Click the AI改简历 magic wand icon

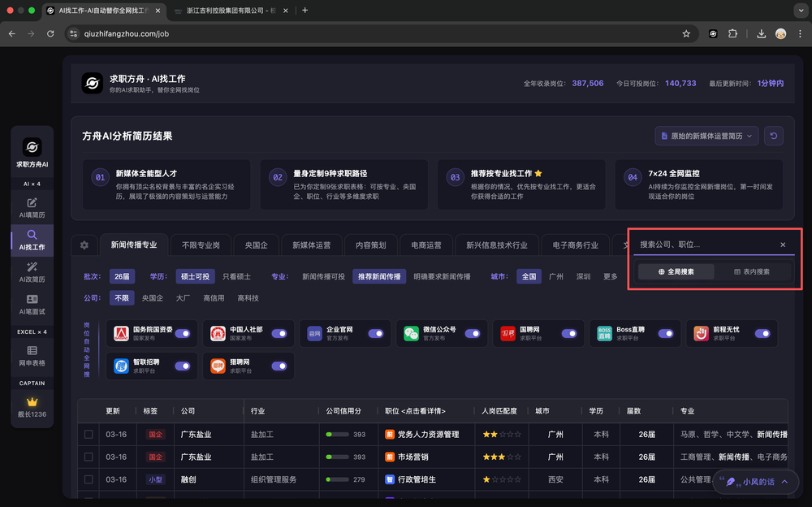coord(32,272)
